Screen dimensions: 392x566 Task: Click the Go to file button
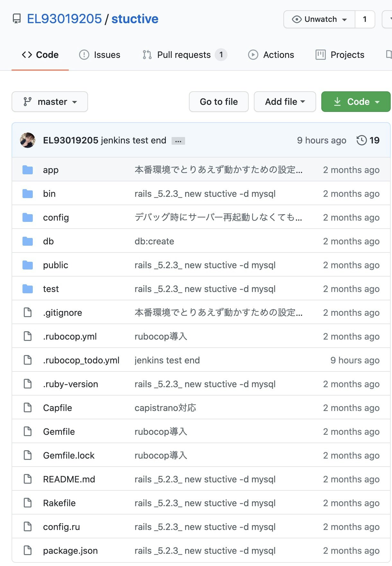[x=219, y=102]
